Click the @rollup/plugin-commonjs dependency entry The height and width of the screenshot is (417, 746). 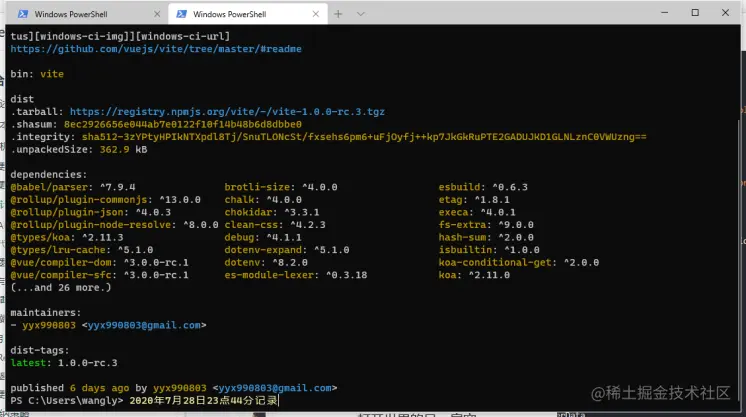[106, 199]
